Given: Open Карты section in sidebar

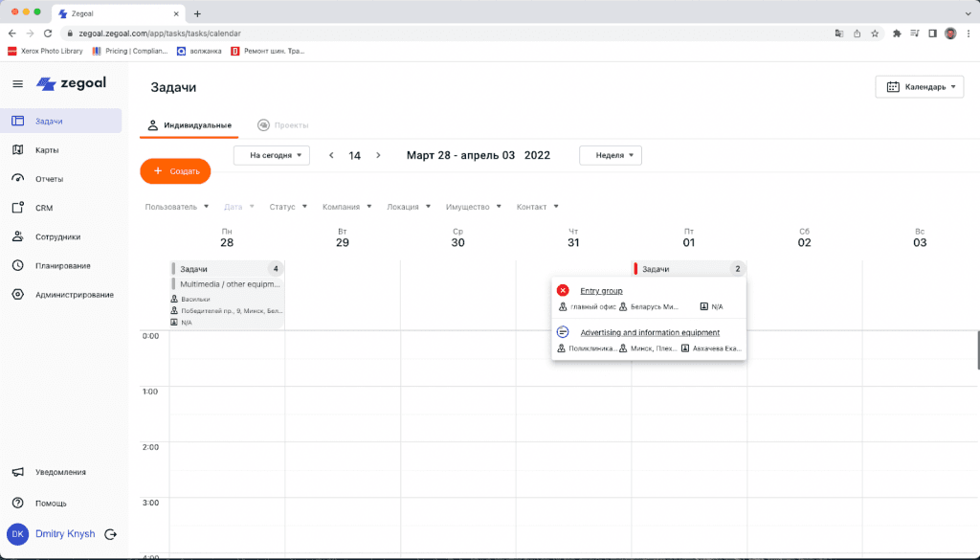Looking at the screenshot, I should [47, 150].
